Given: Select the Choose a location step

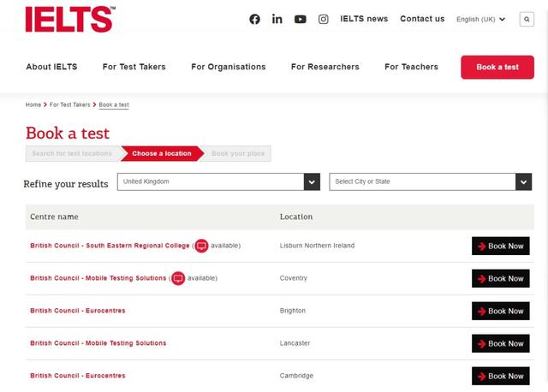Looking at the screenshot, I should (162, 154).
